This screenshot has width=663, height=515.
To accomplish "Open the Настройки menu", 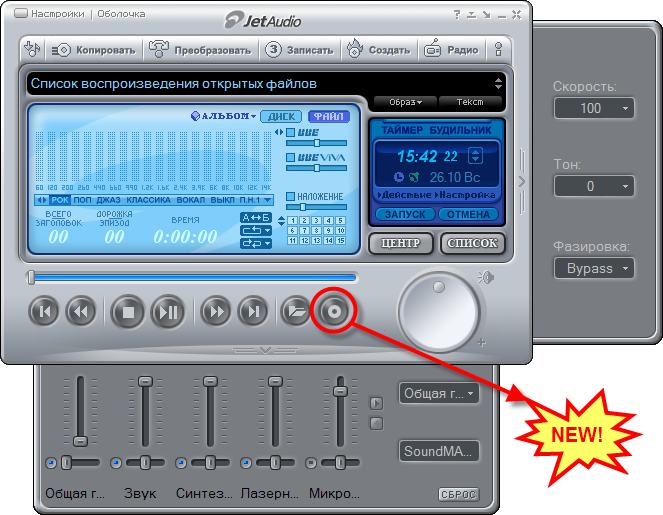I will point(58,14).
